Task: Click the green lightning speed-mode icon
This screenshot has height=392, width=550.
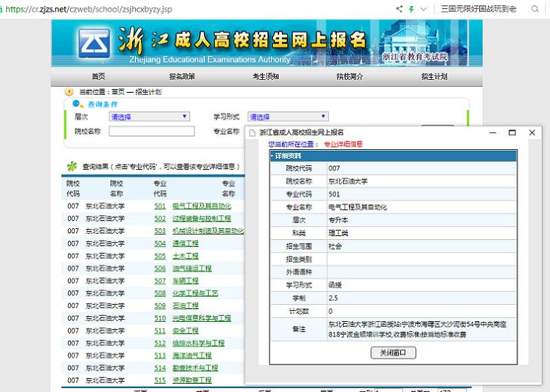Action: click(x=411, y=9)
